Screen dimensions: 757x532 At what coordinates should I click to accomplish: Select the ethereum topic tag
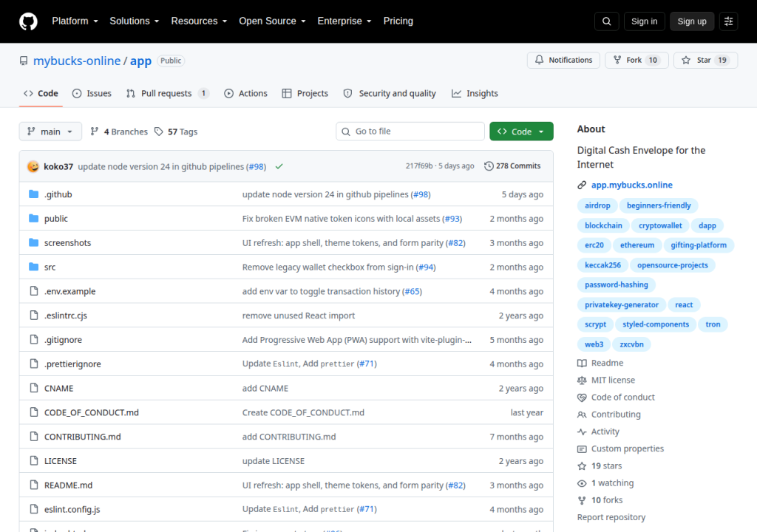pyautogui.click(x=637, y=245)
